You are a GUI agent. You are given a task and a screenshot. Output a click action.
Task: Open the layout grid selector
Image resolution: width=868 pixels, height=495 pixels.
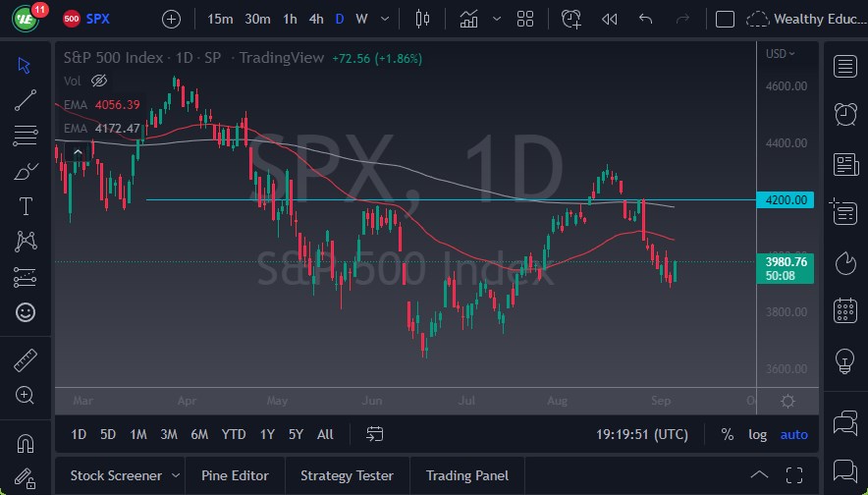(x=525, y=19)
